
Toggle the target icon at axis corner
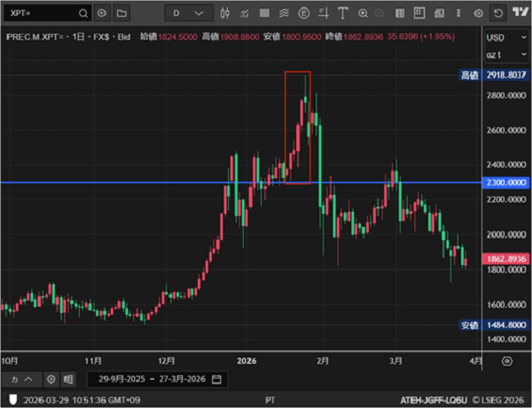click(x=507, y=361)
